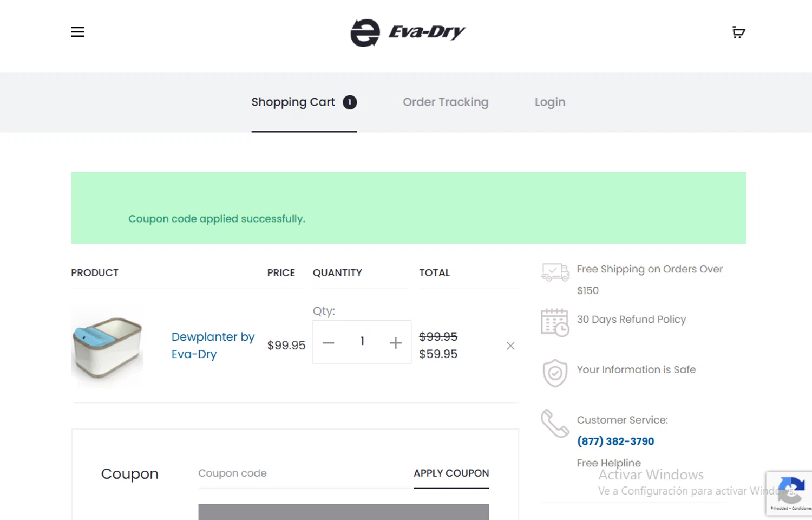Click the 30 days refund calendar icon
Image resolution: width=812 pixels, height=520 pixels.
tap(555, 322)
